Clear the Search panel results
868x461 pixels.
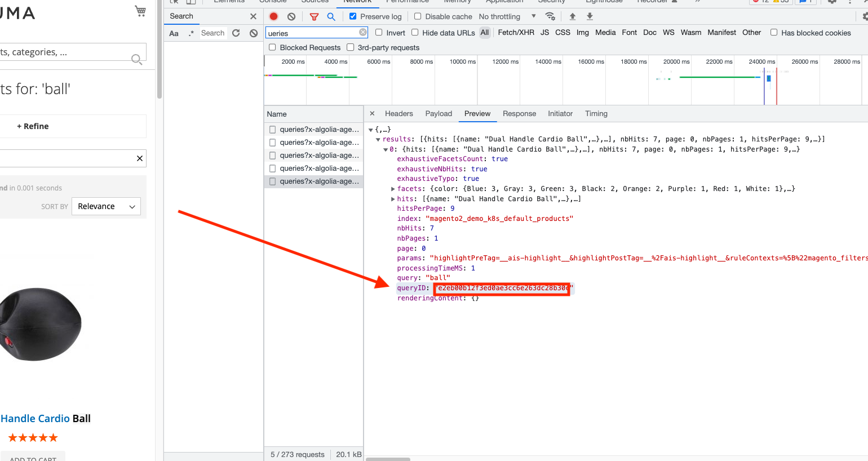coord(254,33)
